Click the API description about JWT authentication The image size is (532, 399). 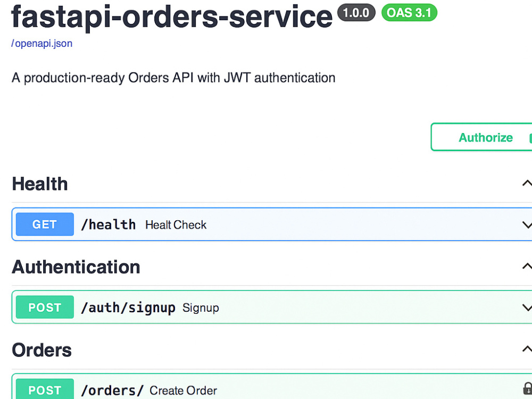coord(173,78)
